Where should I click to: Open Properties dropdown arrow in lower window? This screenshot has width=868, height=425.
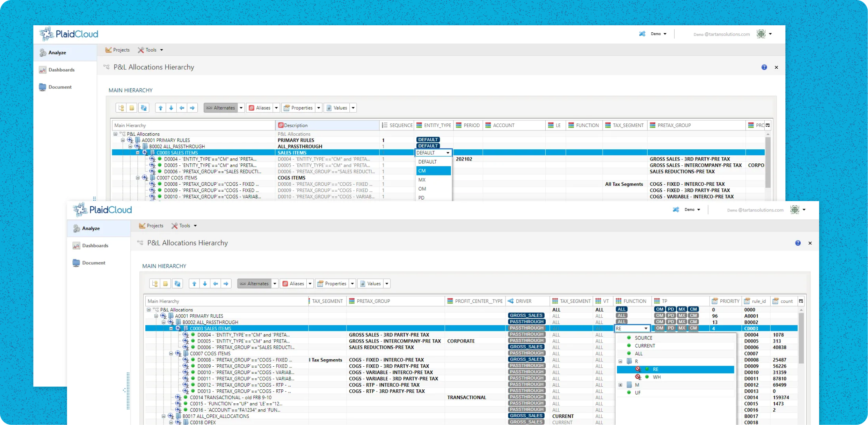click(x=352, y=283)
